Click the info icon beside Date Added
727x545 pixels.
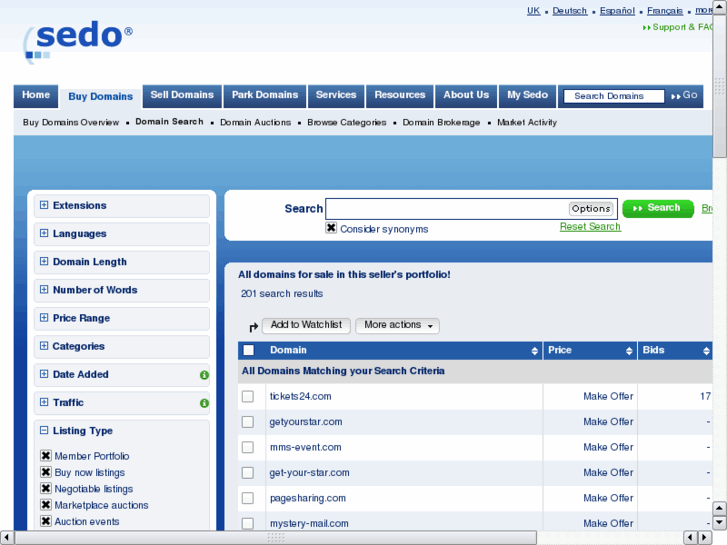point(204,375)
